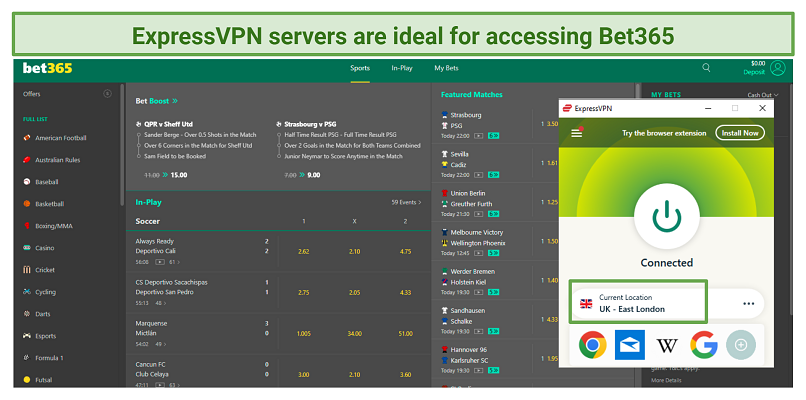Launch Google shortcut in ExpressVPN
This screenshot has width=806, height=400.
coord(704,344)
